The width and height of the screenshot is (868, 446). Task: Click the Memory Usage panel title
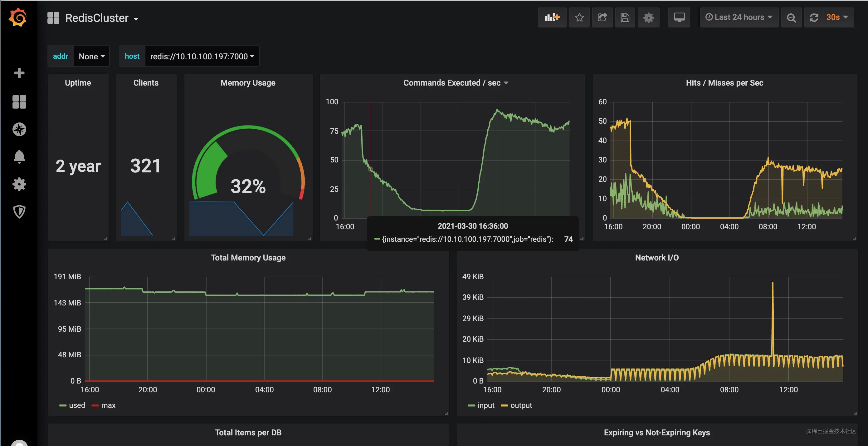point(248,83)
